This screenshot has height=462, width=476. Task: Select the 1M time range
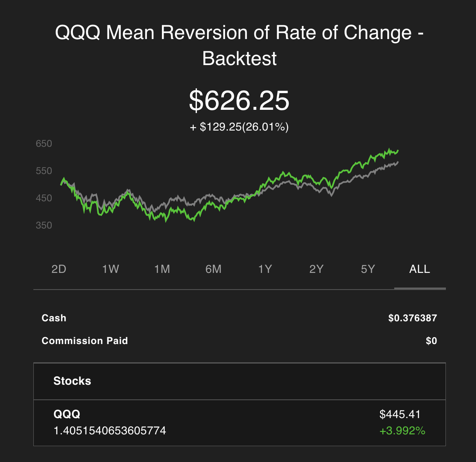pyautogui.click(x=162, y=269)
